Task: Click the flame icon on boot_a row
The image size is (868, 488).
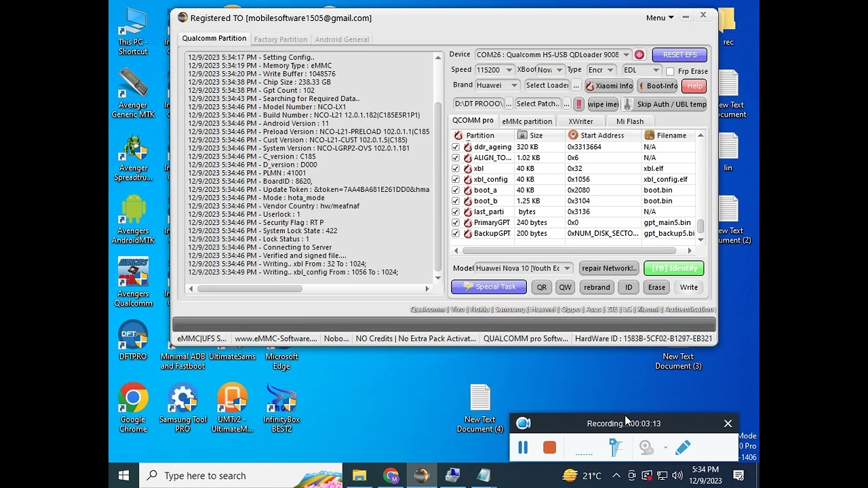Action: coord(467,190)
